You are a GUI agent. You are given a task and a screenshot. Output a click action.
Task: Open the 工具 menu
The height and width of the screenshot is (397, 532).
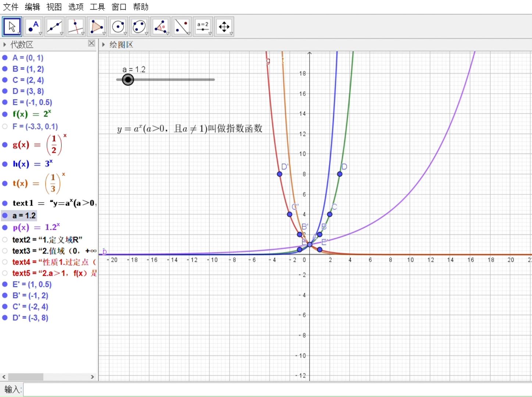97,7
